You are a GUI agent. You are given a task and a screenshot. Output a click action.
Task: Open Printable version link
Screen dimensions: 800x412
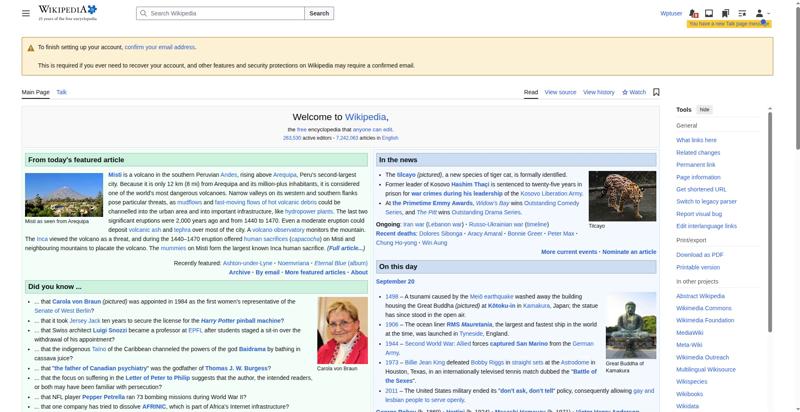click(698, 267)
